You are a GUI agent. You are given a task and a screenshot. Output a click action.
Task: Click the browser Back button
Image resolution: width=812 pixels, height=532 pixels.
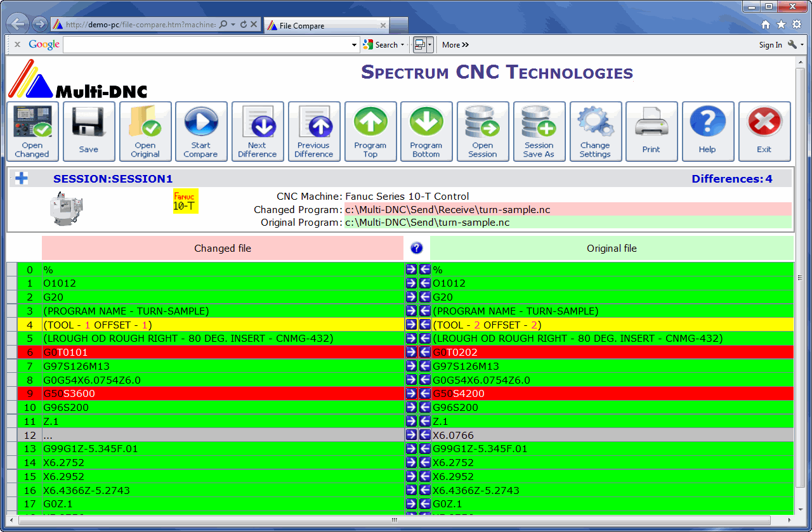(18, 25)
